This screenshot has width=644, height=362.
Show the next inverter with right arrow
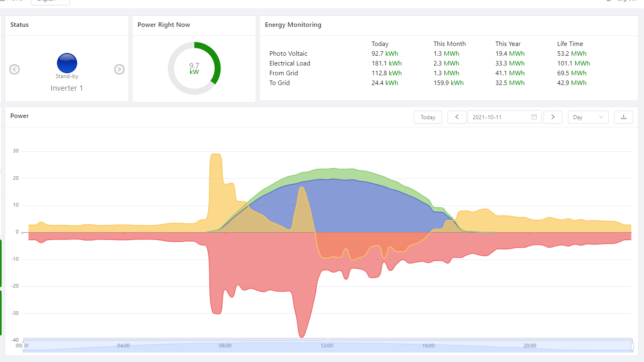point(119,70)
